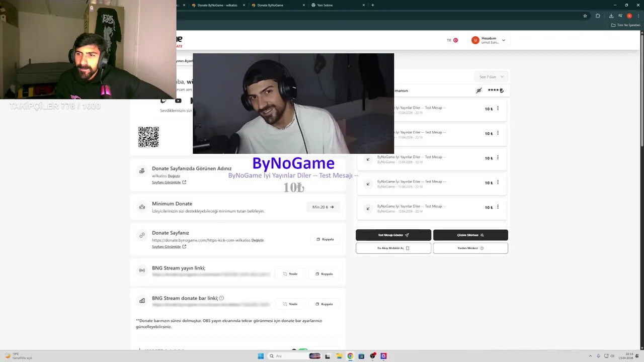644x362 pixels.
Task: Open Sayfanı Görüntüle under Donate Sayfanız
Action: tap(169, 247)
